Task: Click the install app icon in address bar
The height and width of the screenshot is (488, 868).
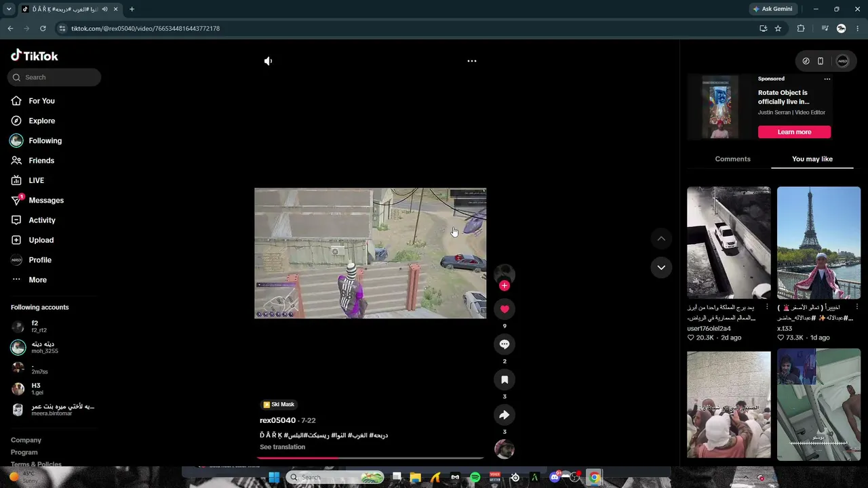Action: point(763,28)
